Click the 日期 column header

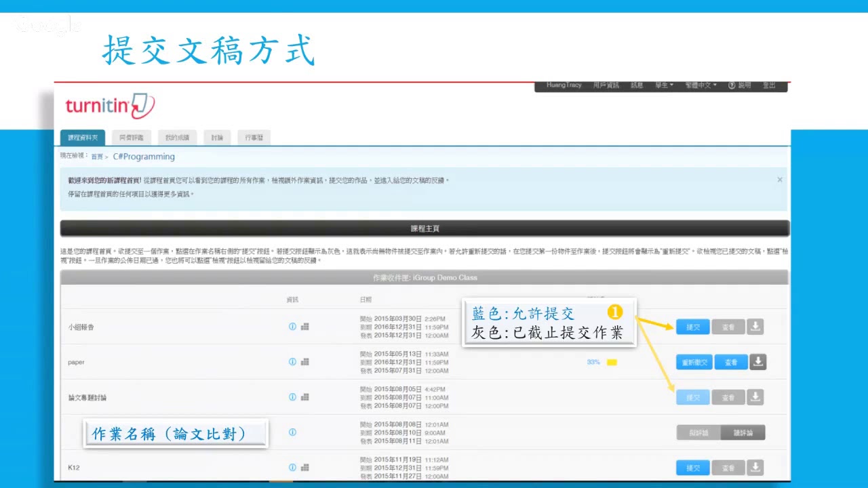coord(366,300)
